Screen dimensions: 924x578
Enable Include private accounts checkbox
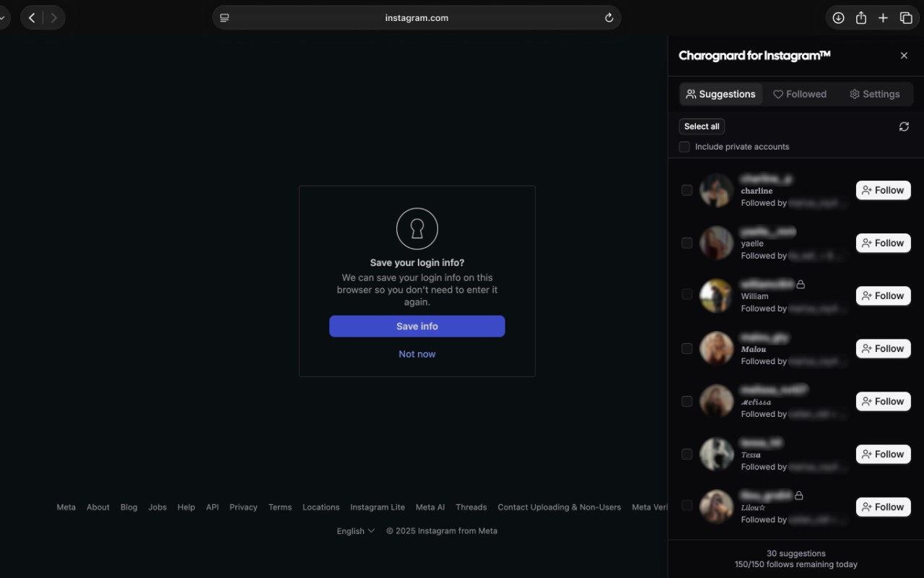[684, 147]
